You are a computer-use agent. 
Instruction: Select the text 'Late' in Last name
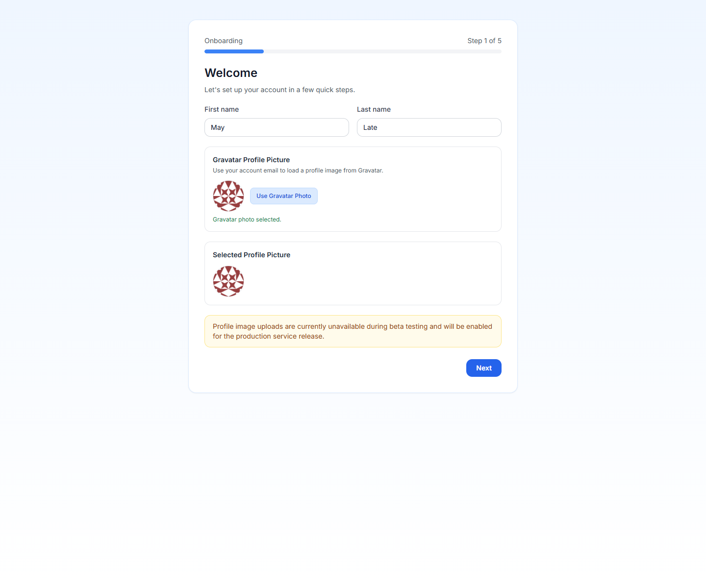[370, 127]
